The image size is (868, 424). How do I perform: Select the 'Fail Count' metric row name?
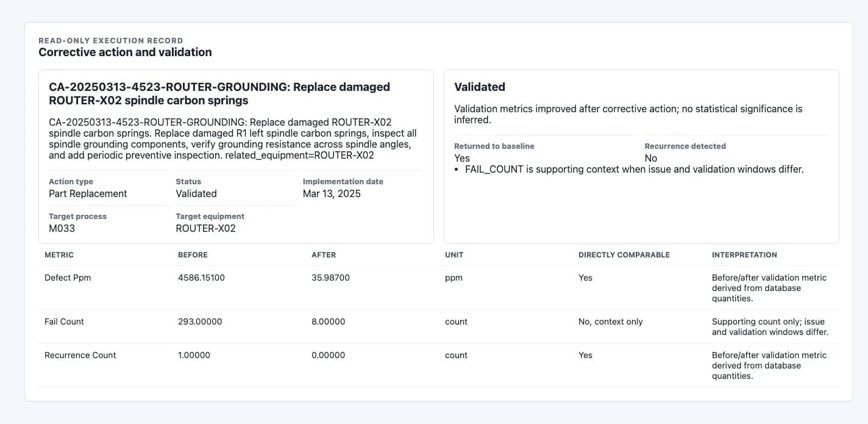[x=64, y=322]
